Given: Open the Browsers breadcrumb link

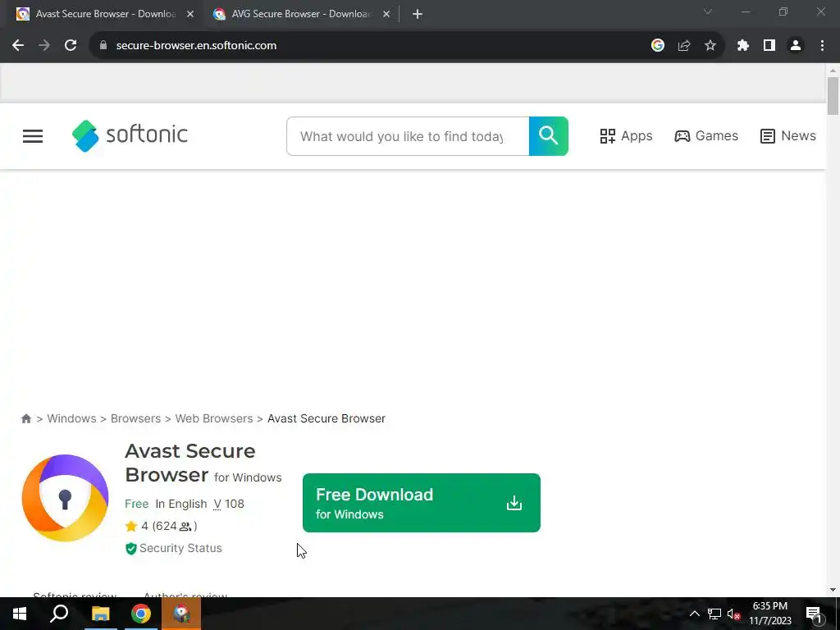Looking at the screenshot, I should [135, 418].
